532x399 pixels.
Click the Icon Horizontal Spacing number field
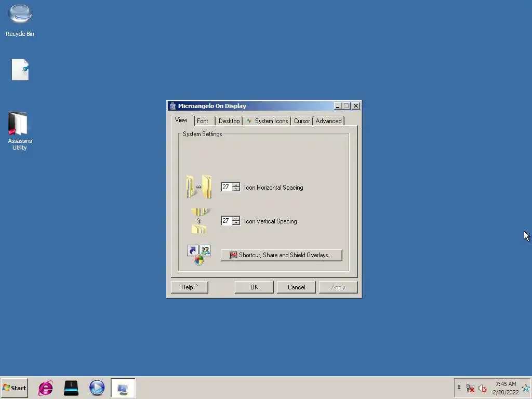[x=227, y=187]
